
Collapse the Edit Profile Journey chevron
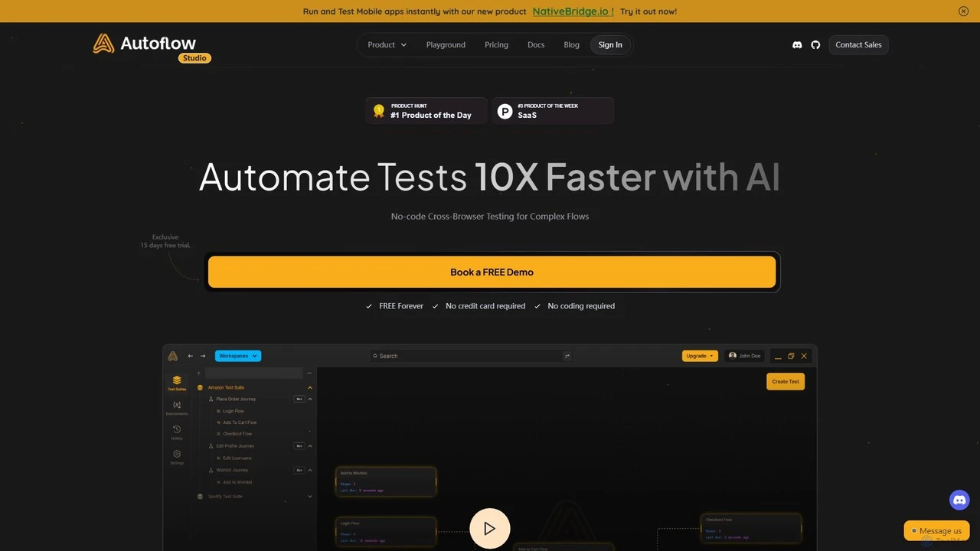point(310,446)
